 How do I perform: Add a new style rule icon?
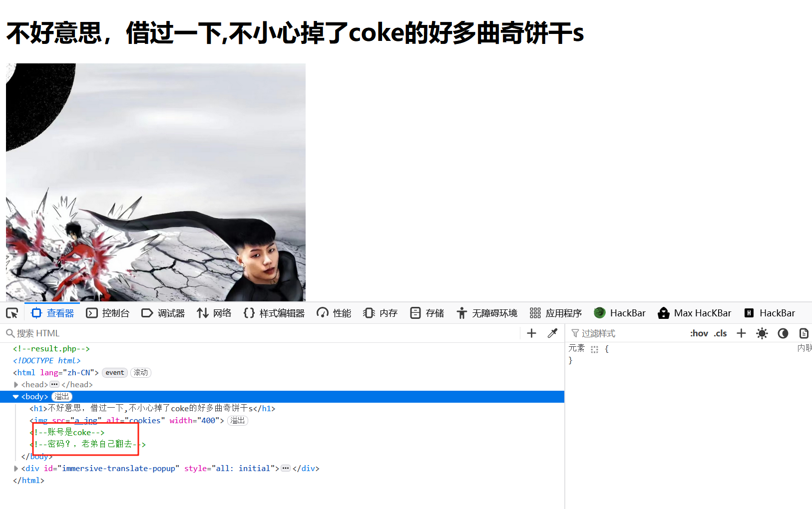coord(741,333)
